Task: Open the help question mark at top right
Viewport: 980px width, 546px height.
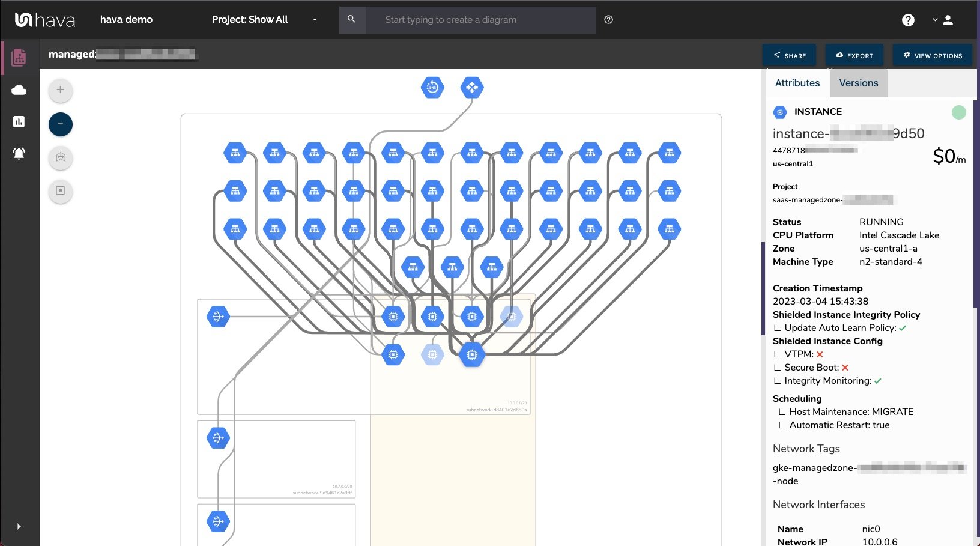Action: 908,20
